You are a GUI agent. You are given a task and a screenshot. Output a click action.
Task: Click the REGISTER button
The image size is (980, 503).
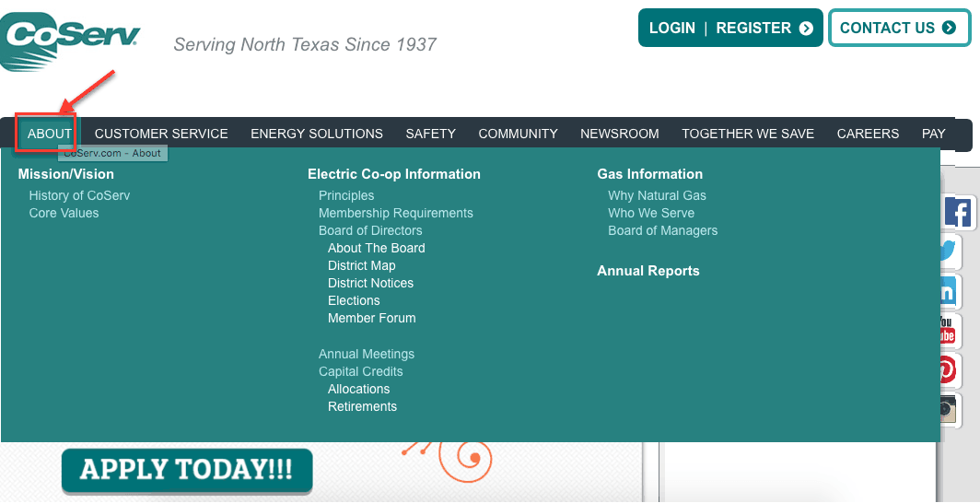click(764, 29)
